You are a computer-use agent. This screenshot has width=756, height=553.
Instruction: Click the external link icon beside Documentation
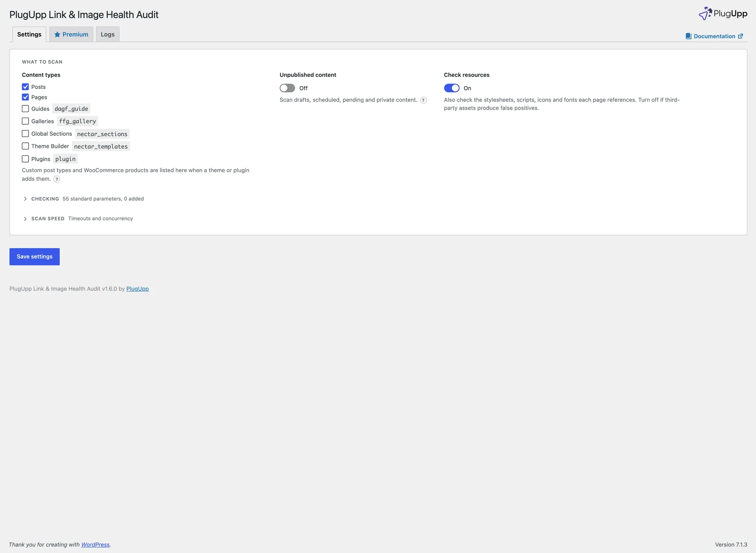click(740, 36)
